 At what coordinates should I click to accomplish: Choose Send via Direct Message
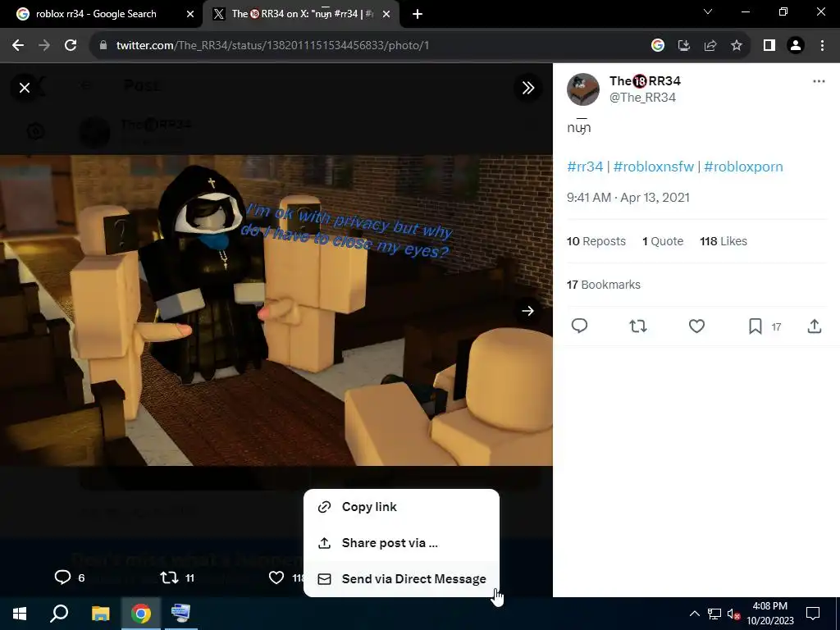(401, 579)
